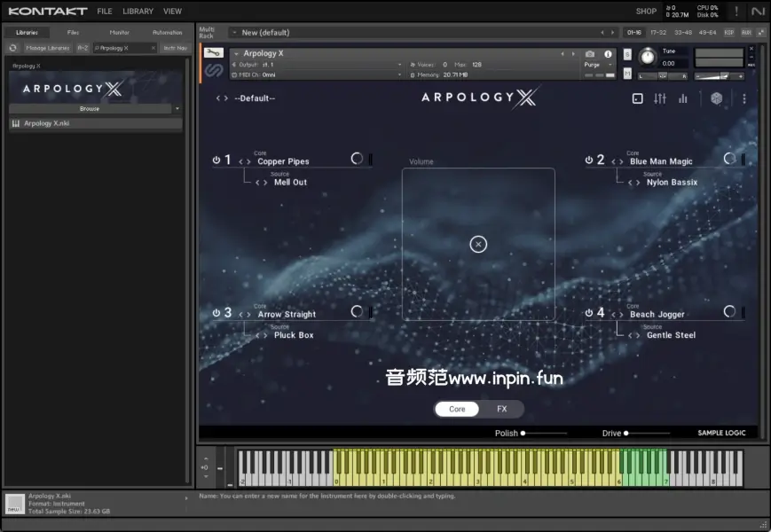Open dropdown arrow beside Browse

point(177,109)
